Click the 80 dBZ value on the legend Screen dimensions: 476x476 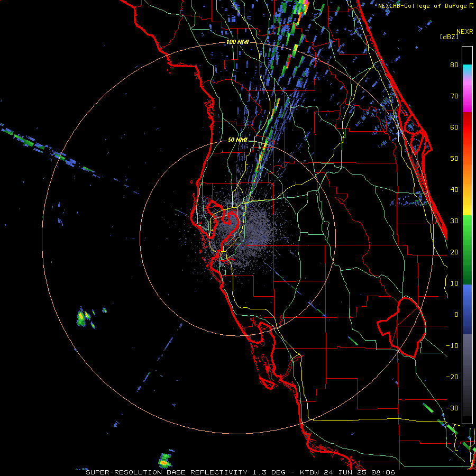pos(454,65)
